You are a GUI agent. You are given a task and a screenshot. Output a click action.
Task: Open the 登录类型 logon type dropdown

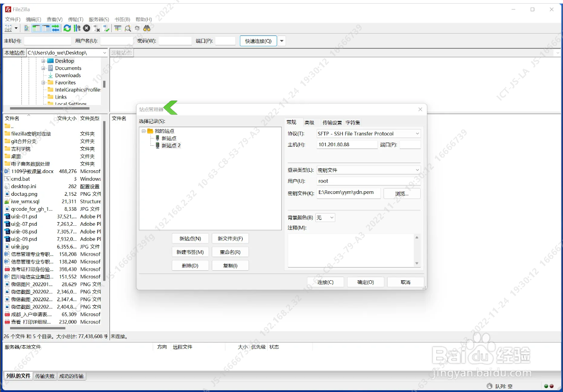pos(418,170)
